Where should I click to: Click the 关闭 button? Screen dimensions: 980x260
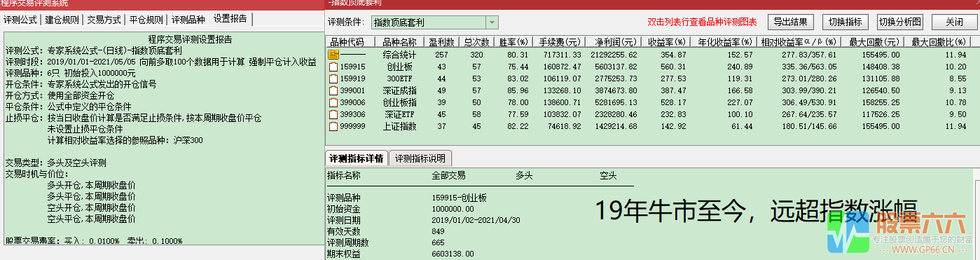tap(953, 22)
